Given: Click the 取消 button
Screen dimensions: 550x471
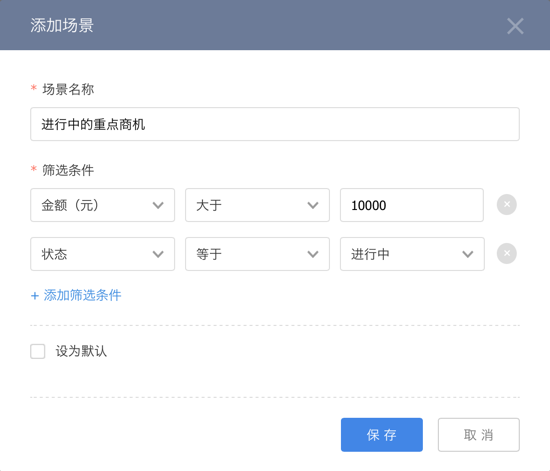Looking at the screenshot, I should click(x=478, y=435).
